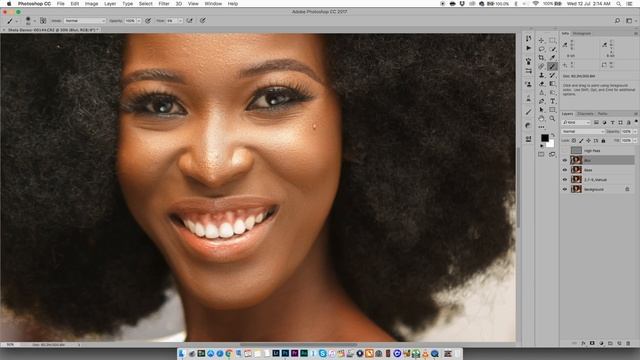Open the Window menu
The height and width of the screenshot is (360, 640).
tap(213, 4)
